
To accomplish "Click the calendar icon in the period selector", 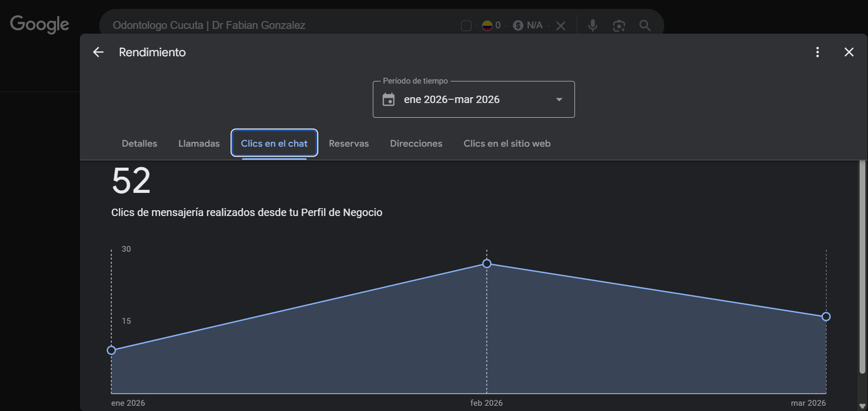I will click(389, 99).
